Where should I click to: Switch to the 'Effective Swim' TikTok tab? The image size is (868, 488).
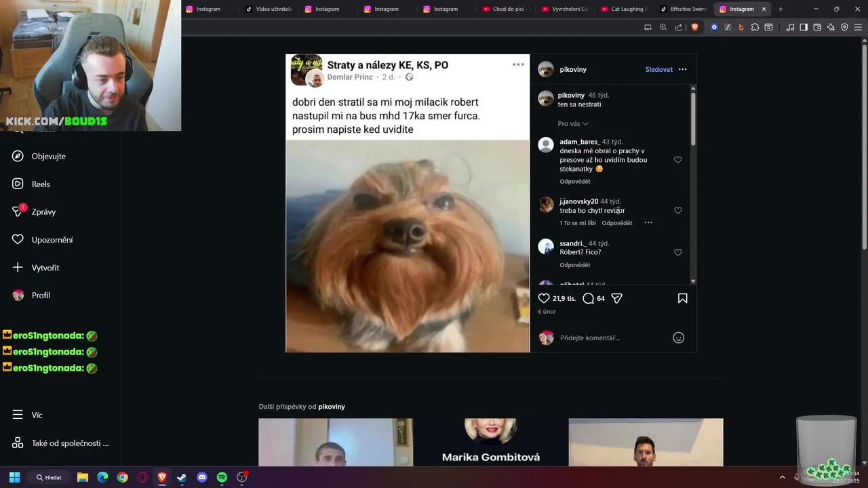[x=682, y=9]
